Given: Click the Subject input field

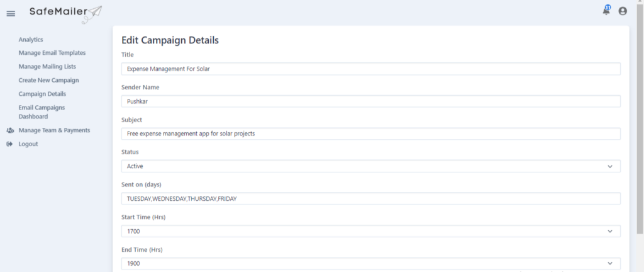Looking at the screenshot, I should (371, 133).
